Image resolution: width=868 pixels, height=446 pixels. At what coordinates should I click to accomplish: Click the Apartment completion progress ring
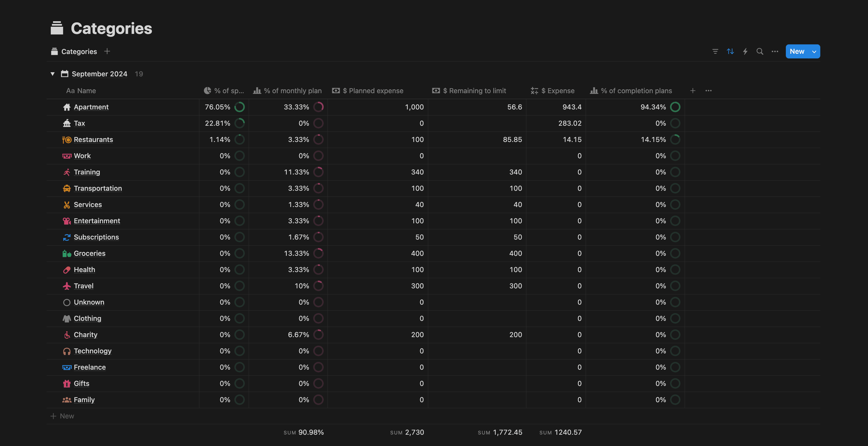tap(675, 107)
